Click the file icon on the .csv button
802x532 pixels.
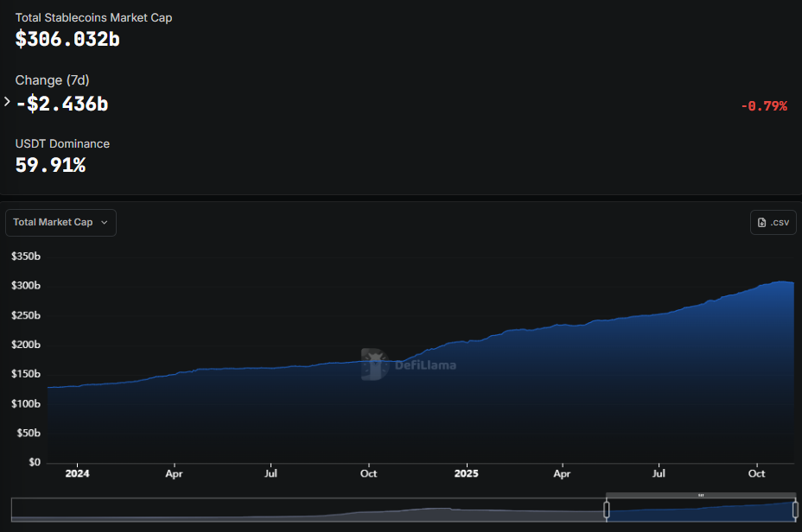tap(761, 223)
